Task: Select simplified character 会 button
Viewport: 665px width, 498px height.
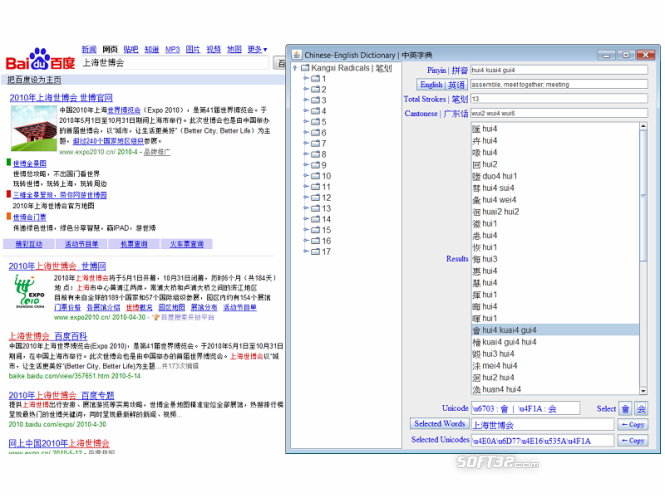Action: point(641,409)
